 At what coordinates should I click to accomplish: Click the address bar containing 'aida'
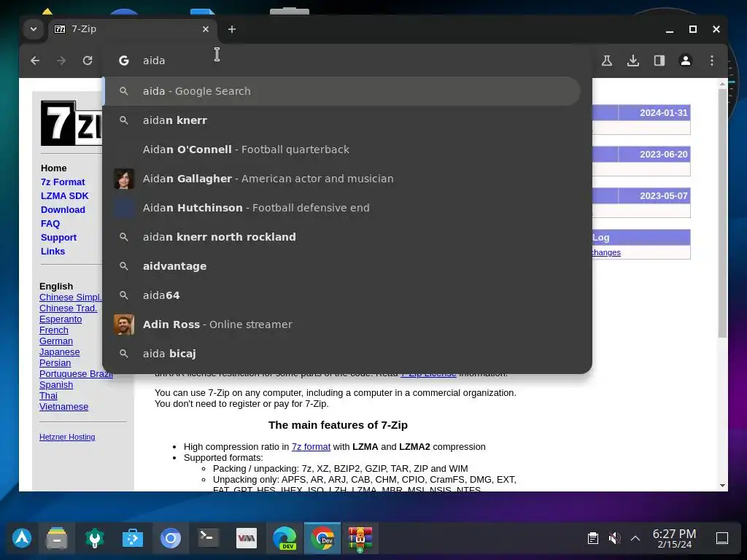[348, 61]
